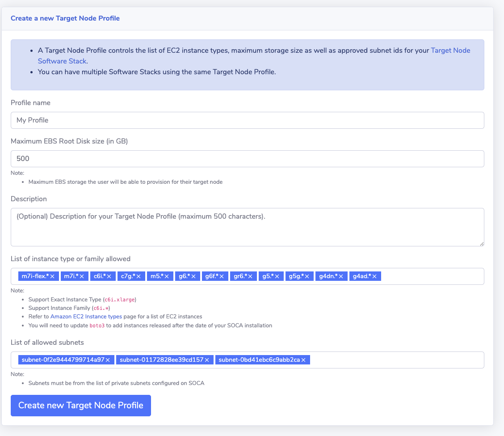Click Create new Target Node Profile button
The image size is (504, 436).
pyautogui.click(x=81, y=406)
